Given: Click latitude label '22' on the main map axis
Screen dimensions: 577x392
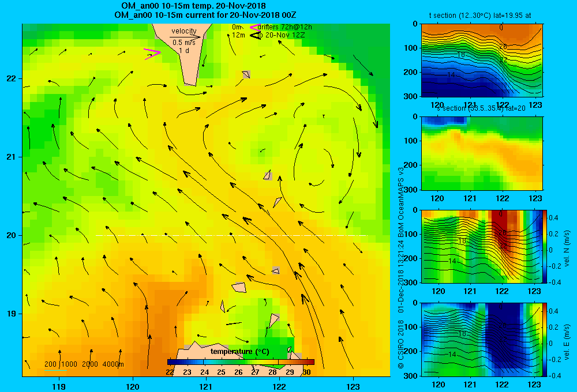Looking at the screenshot, I should (10, 78).
